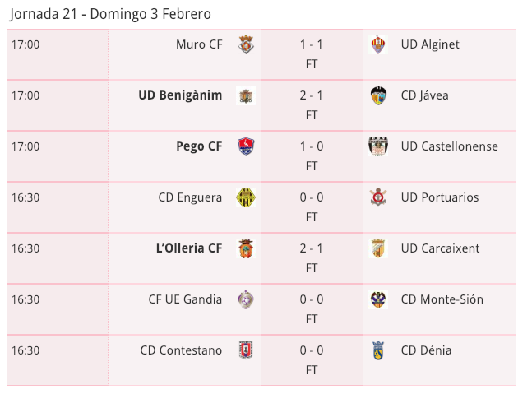Select the CD Enguera yellow-black badge
Screen dimensions: 532x394
pos(246,197)
